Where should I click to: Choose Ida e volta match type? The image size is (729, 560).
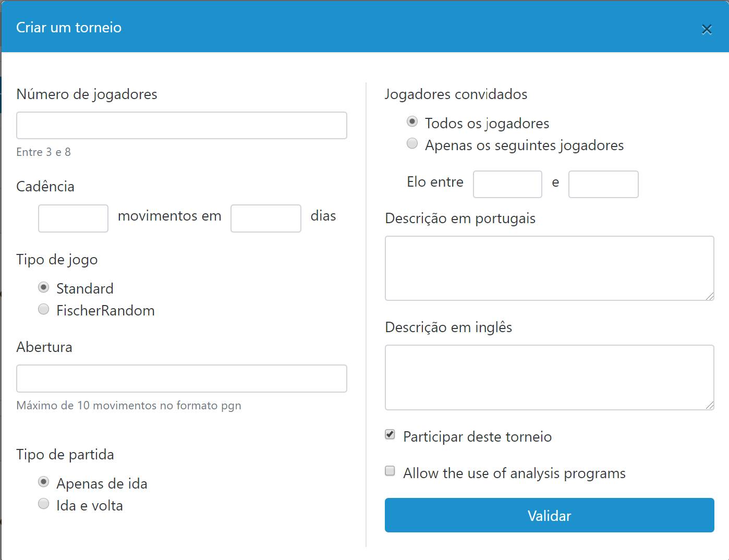coord(44,504)
